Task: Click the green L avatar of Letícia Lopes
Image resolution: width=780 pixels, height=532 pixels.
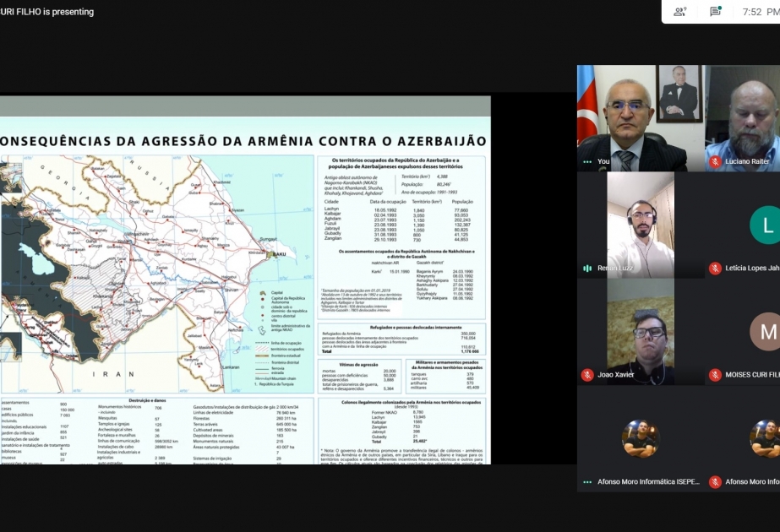Action: point(765,225)
